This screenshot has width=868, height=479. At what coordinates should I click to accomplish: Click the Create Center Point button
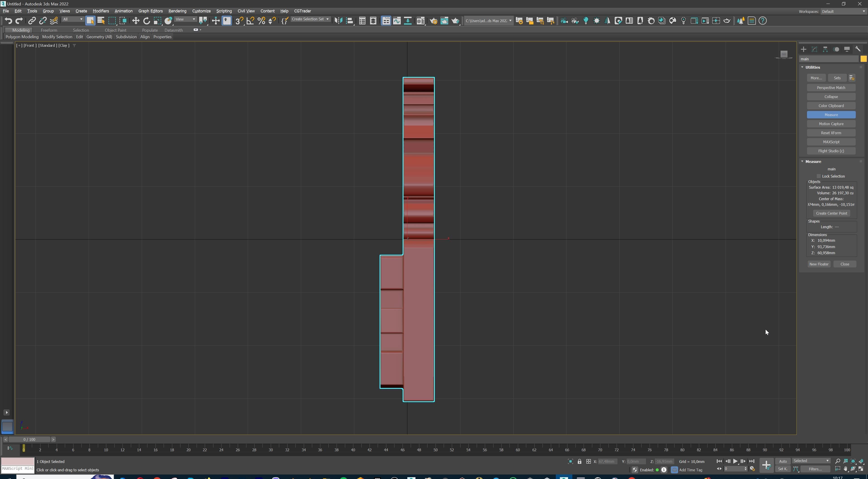(x=831, y=213)
